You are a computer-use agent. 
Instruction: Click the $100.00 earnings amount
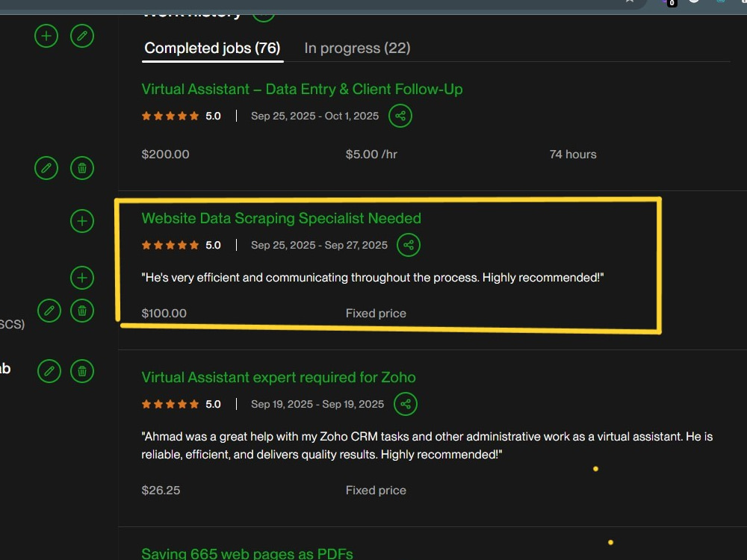[x=164, y=314]
